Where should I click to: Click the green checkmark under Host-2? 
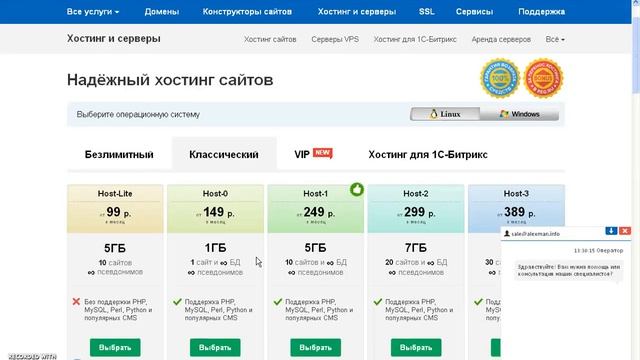(x=378, y=302)
